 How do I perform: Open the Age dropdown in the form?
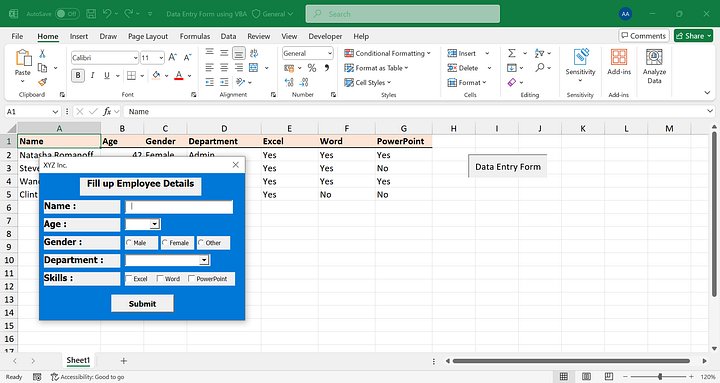[x=155, y=224]
